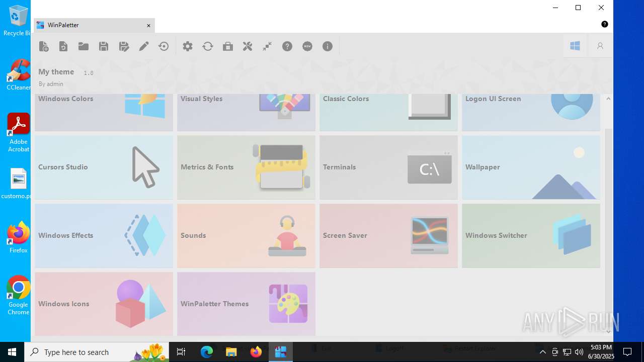This screenshot has height=362, width=644.
Task: Click the WinPaletter taskbar icon
Action: pyautogui.click(x=281, y=352)
